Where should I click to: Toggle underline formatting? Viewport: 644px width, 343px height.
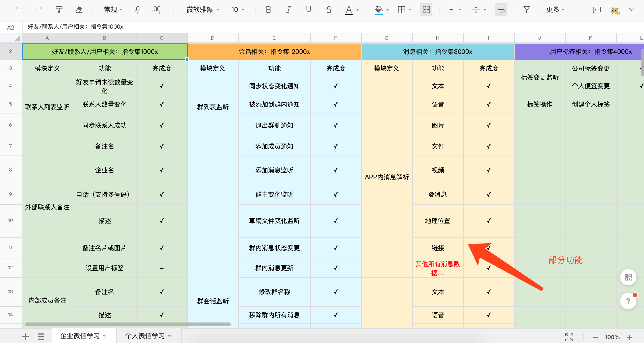coord(308,10)
